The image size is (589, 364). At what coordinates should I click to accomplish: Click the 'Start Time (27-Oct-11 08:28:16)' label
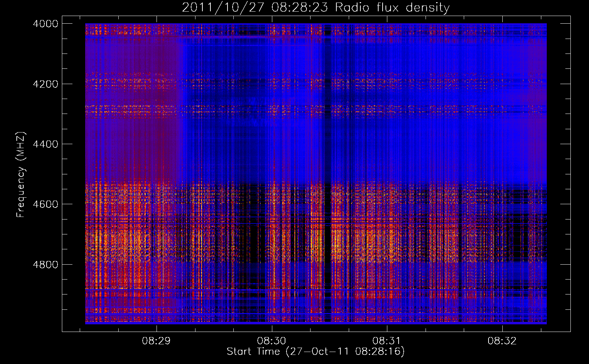coord(316,352)
